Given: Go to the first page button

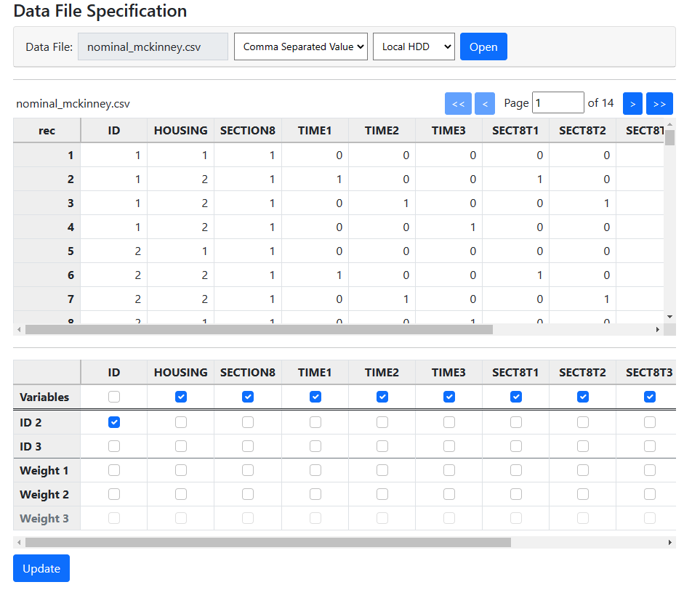Looking at the screenshot, I should [x=458, y=104].
